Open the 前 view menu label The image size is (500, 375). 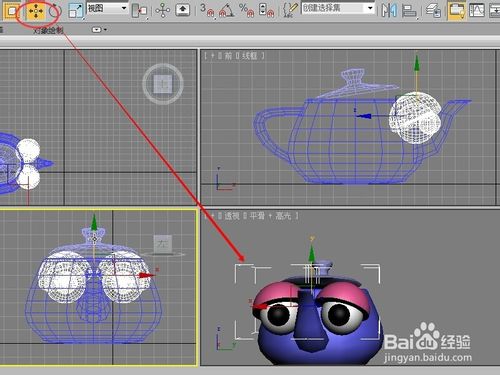tap(228, 56)
